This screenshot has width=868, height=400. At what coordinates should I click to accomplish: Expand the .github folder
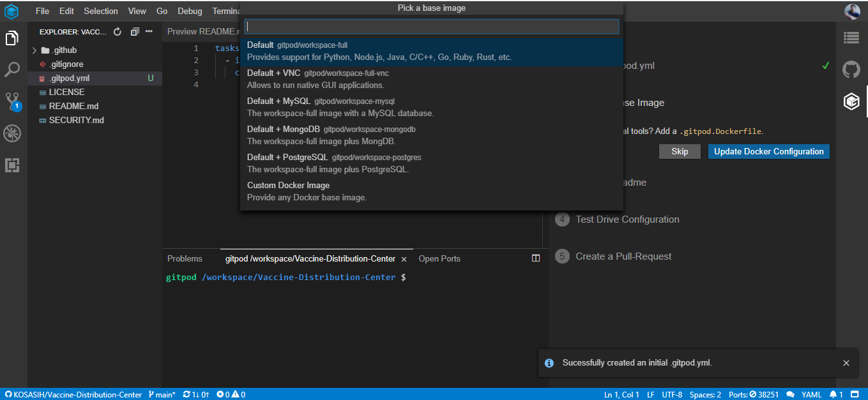(x=95, y=50)
